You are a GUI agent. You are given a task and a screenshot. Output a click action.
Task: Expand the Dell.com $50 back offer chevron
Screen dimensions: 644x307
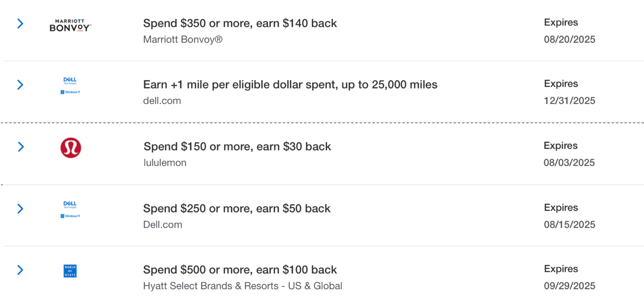tap(20, 209)
